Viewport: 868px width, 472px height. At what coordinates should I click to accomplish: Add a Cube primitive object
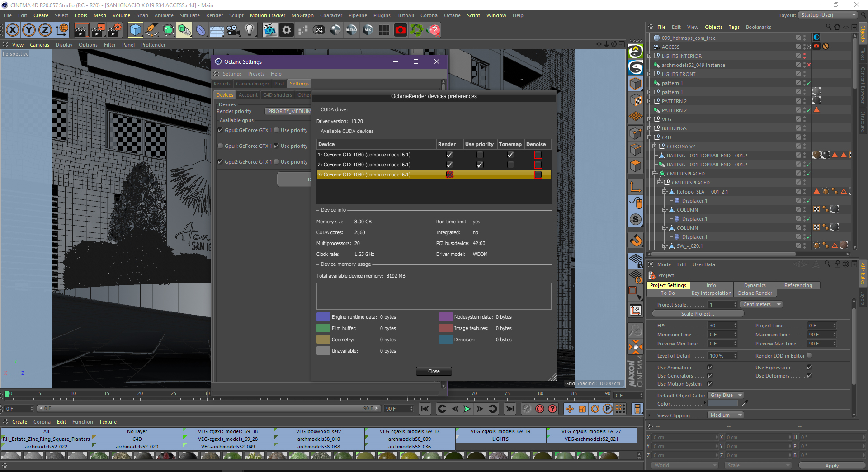click(135, 30)
